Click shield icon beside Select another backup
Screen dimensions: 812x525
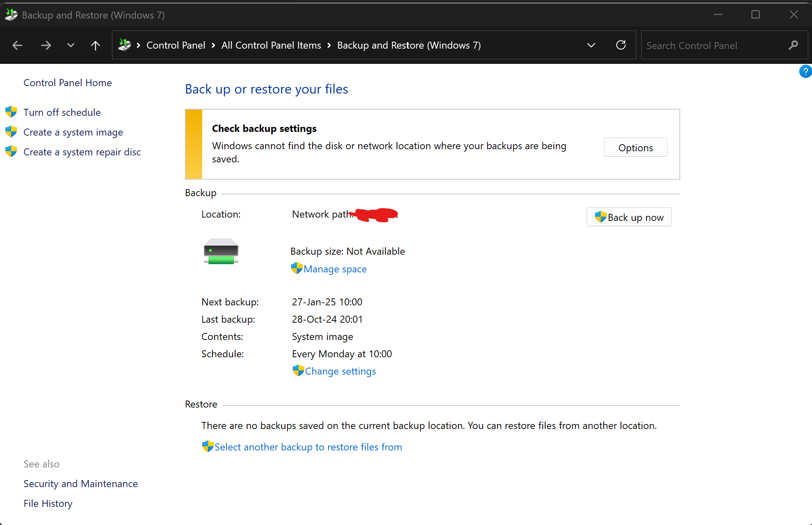208,446
